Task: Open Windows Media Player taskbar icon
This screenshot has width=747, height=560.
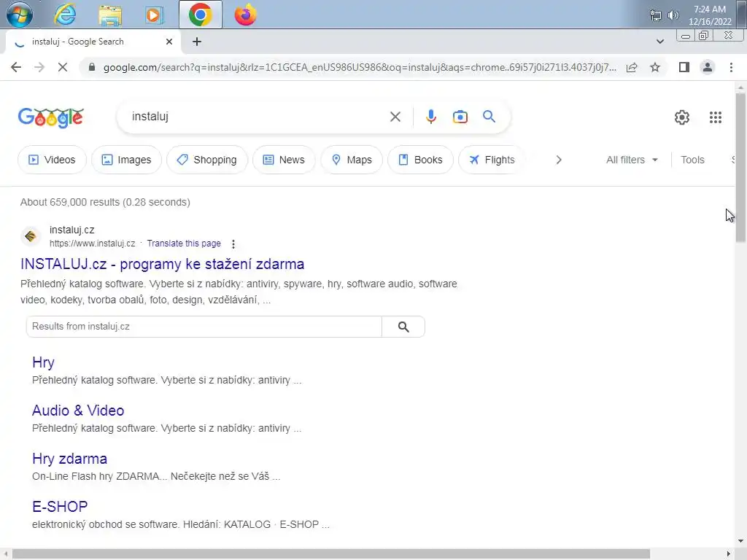Action: pos(154,15)
